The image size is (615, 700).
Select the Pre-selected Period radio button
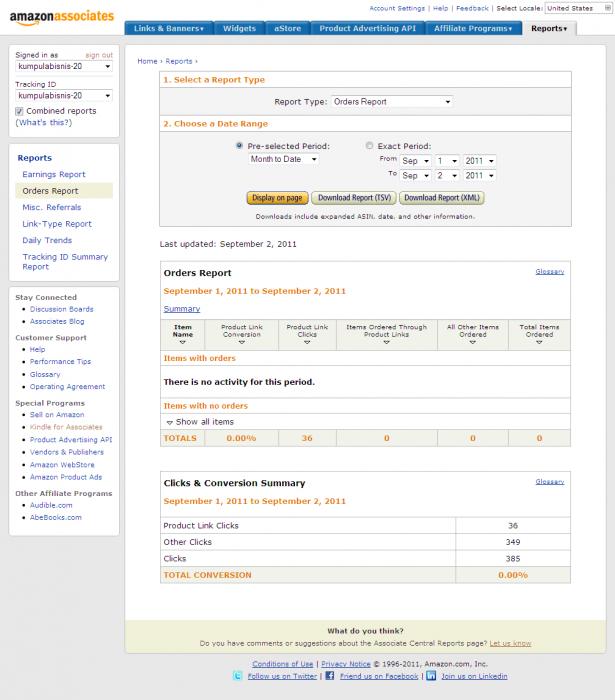click(239, 145)
